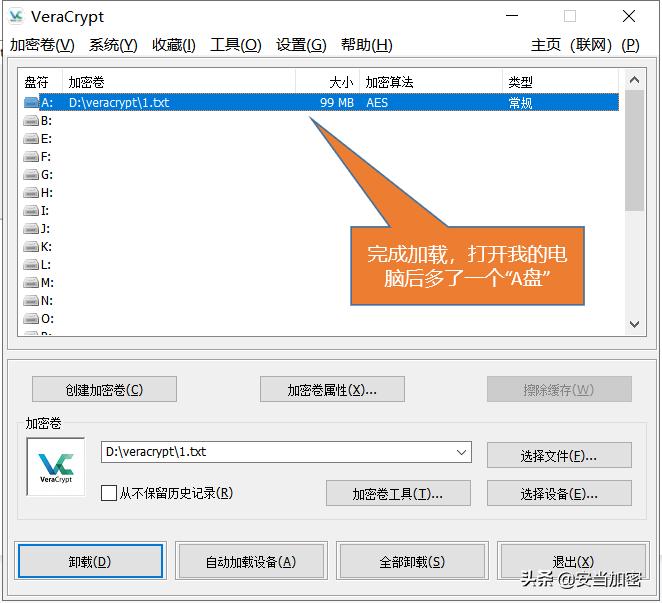This screenshot has width=662, height=603.
Task: Click the VeraCrypt logo in volume section
Action: coord(56,467)
